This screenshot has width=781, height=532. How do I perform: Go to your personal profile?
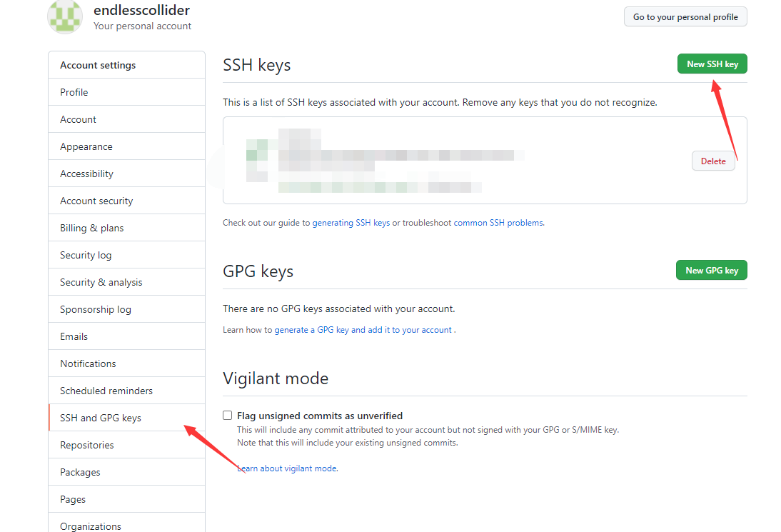(685, 17)
